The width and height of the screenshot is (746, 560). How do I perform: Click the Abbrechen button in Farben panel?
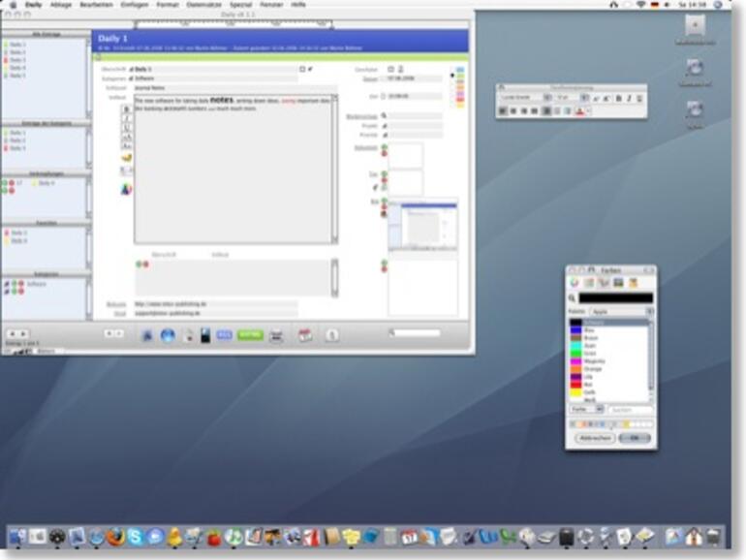coord(594,438)
